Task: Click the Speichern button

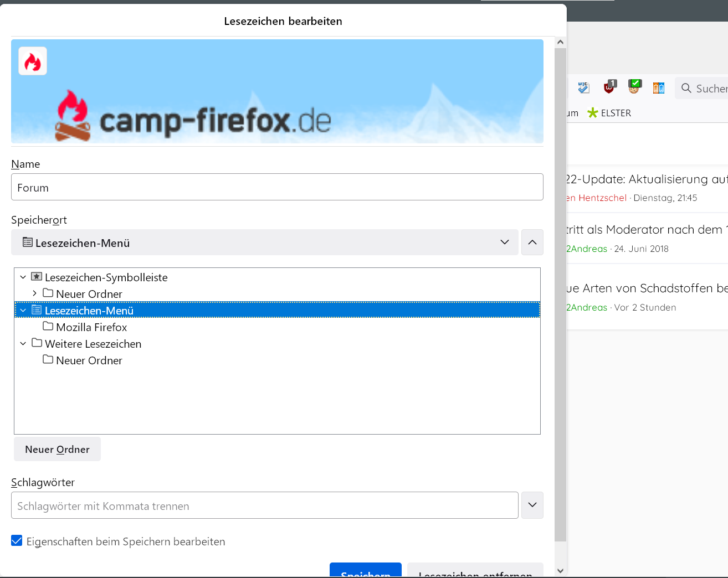Action: [366, 570]
